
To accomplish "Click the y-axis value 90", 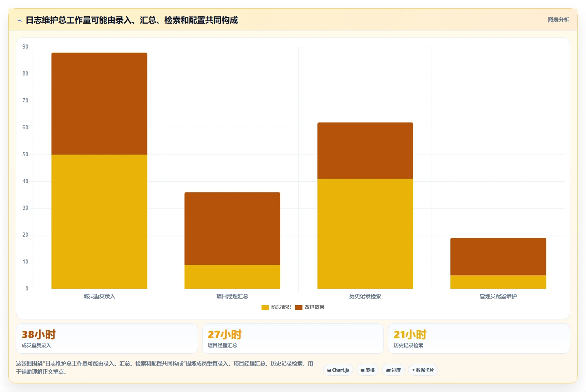I will (25, 47).
